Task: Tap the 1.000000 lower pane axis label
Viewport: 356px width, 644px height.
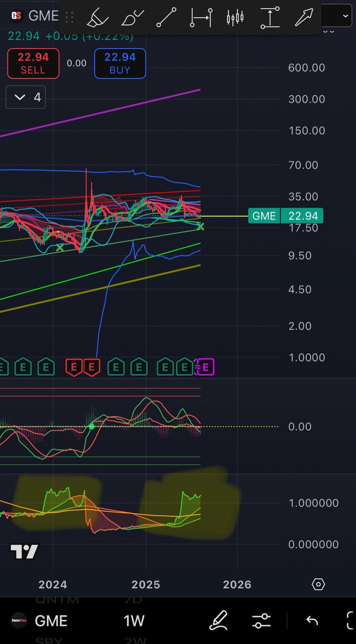Action: 313,503
